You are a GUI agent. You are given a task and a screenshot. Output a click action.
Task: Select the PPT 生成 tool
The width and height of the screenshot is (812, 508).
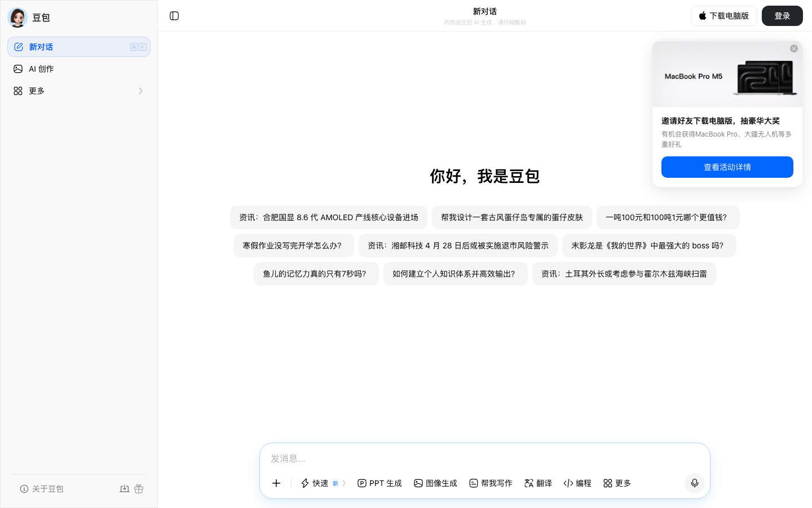379,483
